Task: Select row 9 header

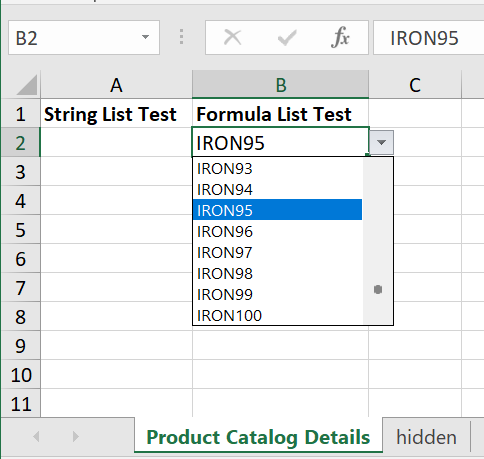Action: click(x=20, y=346)
